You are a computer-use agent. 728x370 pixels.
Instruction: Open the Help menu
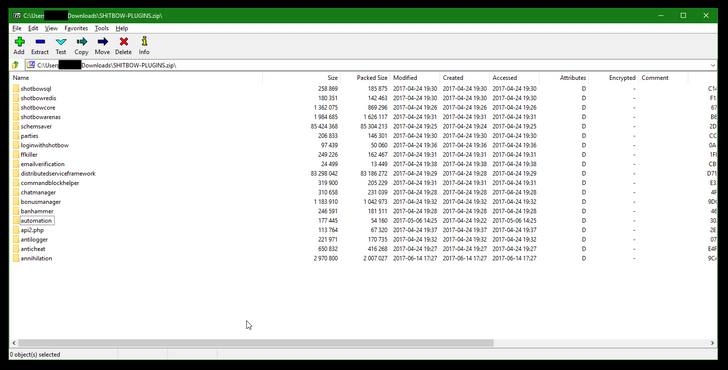122,28
